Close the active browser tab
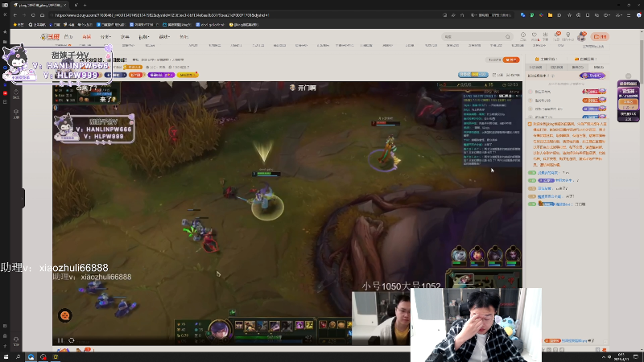 pos(65,5)
